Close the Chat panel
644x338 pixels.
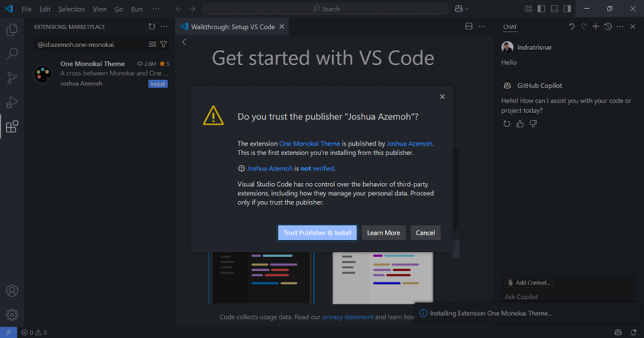(x=633, y=27)
